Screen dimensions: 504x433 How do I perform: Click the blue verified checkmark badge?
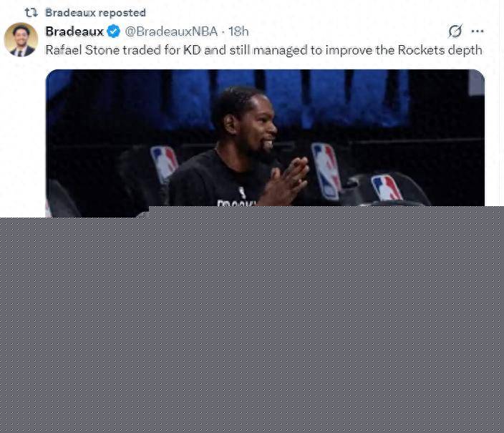click(113, 31)
